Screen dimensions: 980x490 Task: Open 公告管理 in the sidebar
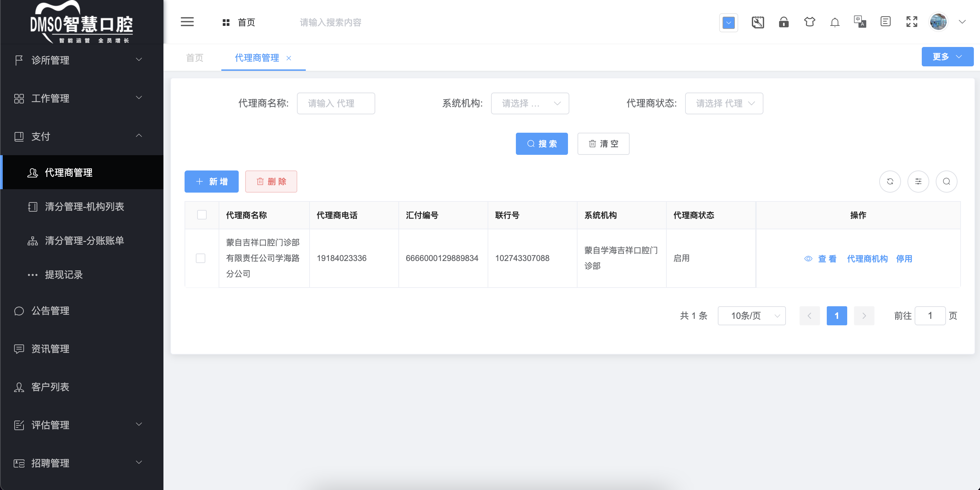(x=82, y=311)
